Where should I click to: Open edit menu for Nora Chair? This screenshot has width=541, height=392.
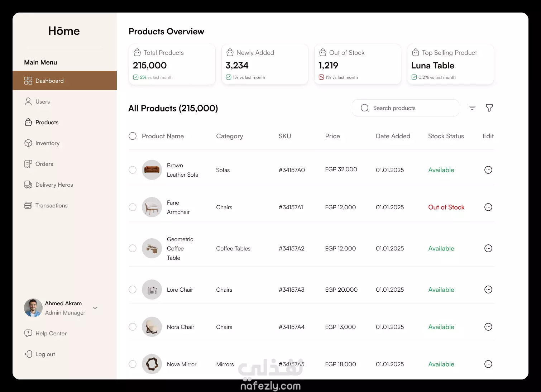488,327
